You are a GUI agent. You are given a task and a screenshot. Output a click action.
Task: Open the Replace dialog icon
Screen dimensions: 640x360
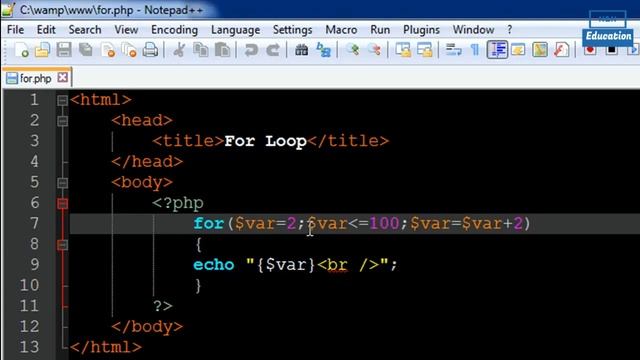(x=323, y=50)
